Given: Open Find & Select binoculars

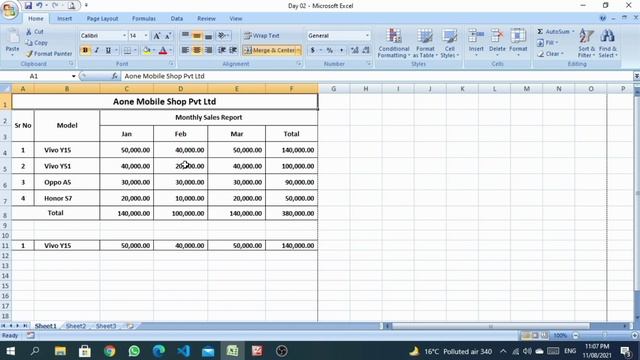Looking at the screenshot, I should (x=608, y=43).
